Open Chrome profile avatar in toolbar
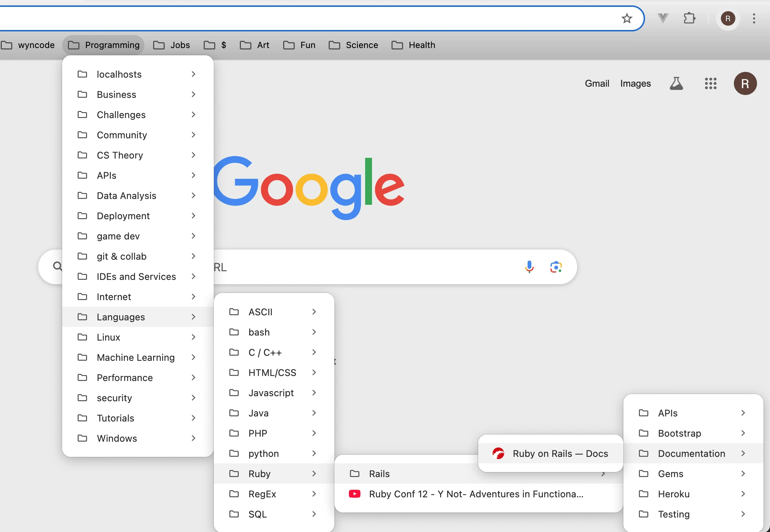Viewport: 770px width, 532px height. (728, 18)
